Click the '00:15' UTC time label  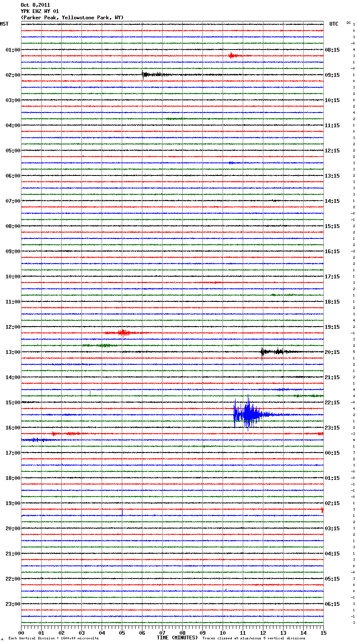point(332,453)
